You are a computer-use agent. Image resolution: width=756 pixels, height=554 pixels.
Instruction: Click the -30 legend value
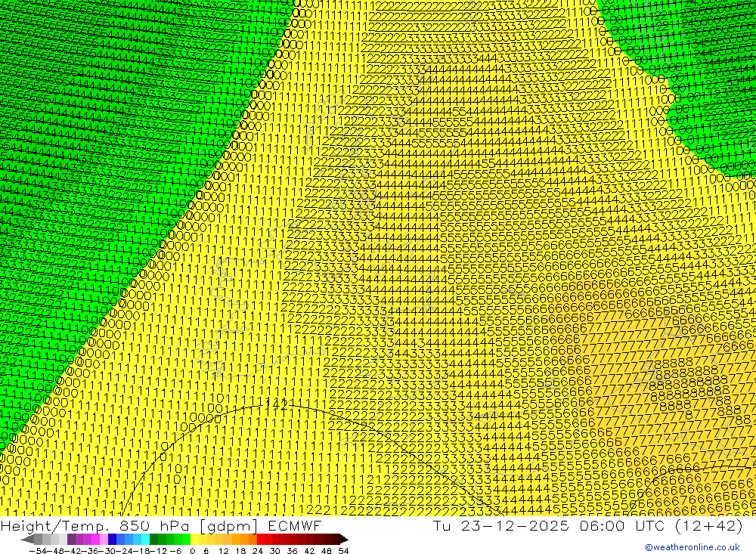click(107, 551)
